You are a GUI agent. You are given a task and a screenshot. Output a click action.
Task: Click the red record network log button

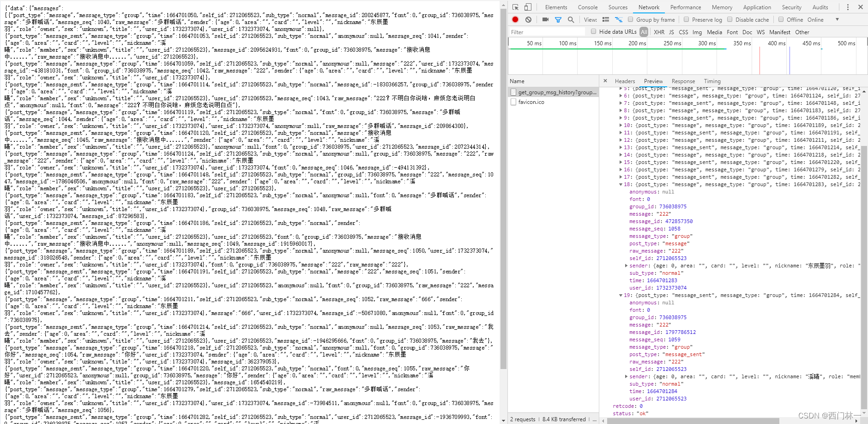tap(514, 19)
